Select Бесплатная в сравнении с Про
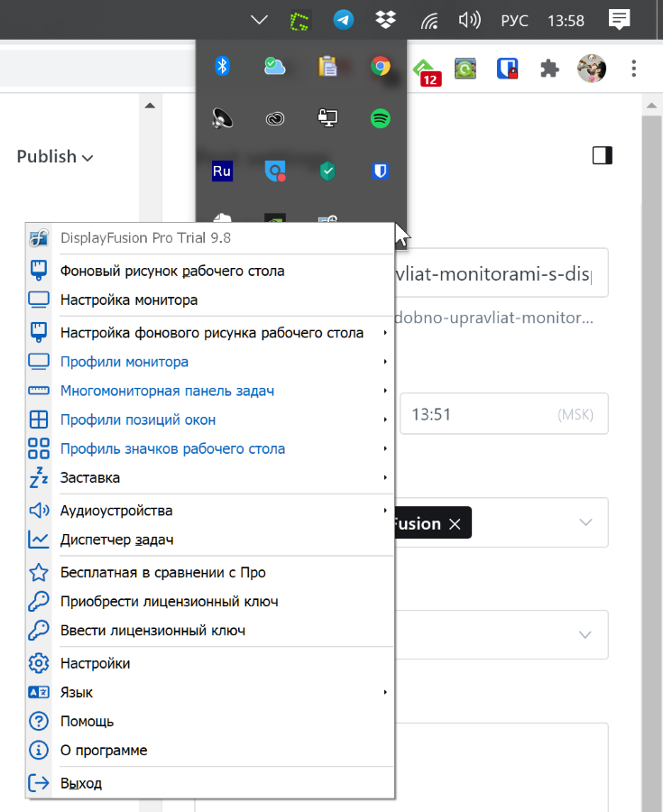This screenshot has height=812, width=663. 211,572
